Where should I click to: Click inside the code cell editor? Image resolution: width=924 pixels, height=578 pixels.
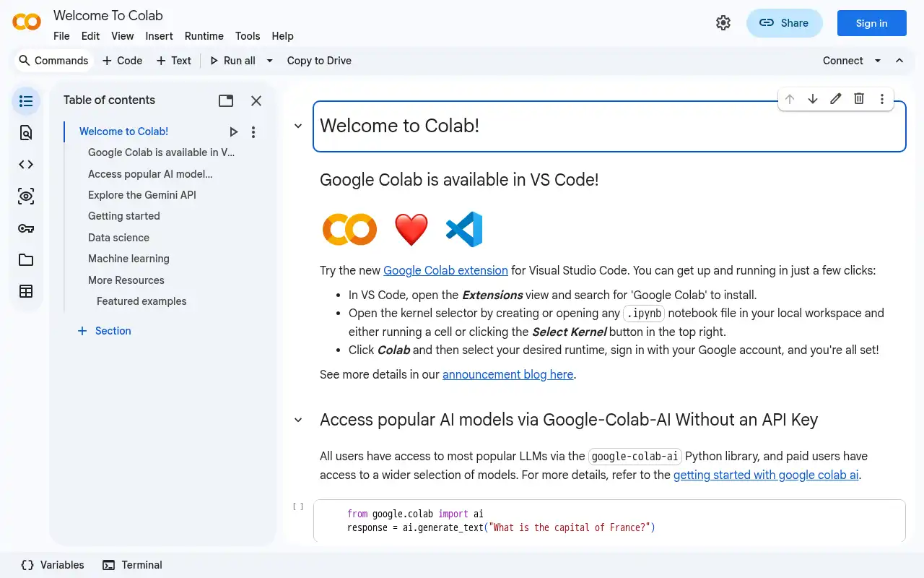[609, 520]
